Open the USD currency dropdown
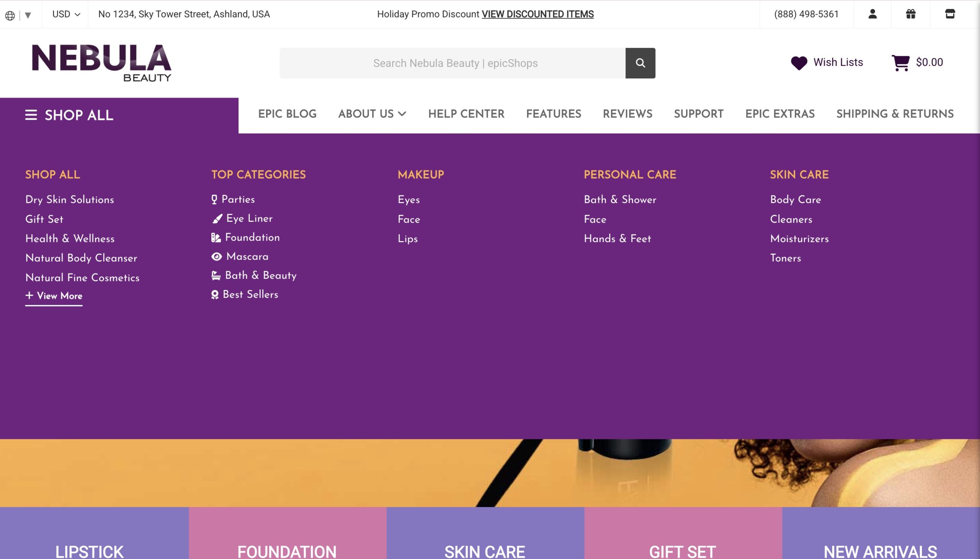The width and height of the screenshot is (980, 559). pyautogui.click(x=66, y=14)
